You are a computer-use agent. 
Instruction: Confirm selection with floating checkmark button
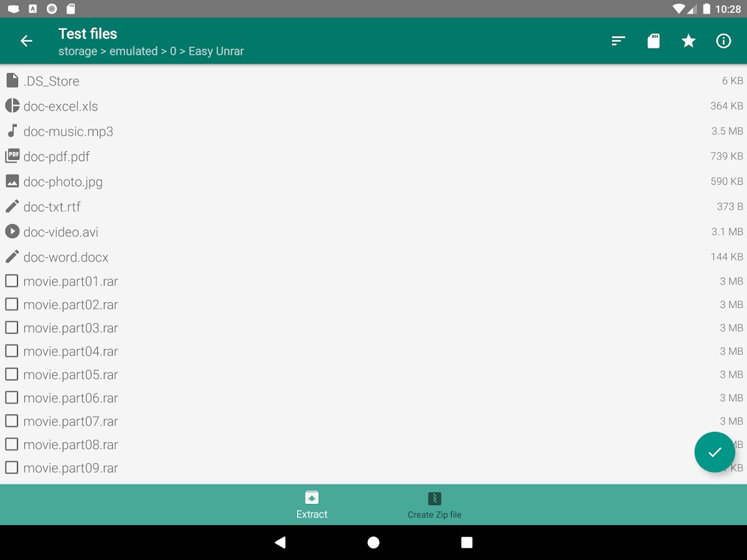tap(715, 452)
